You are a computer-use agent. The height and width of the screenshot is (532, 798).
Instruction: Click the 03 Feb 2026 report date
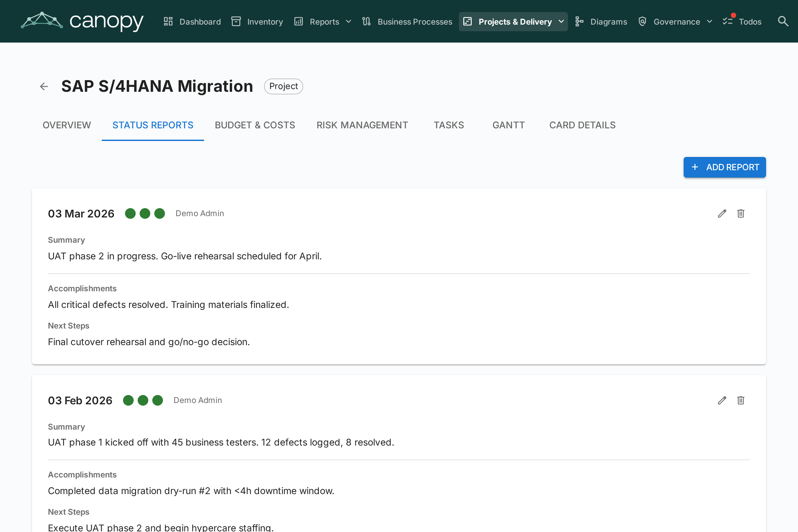click(x=80, y=400)
